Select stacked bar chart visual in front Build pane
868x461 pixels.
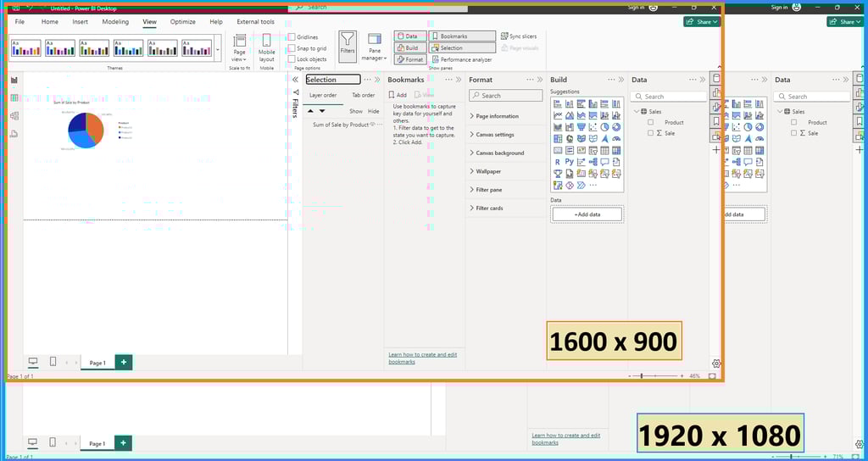(x=558, y=103)
